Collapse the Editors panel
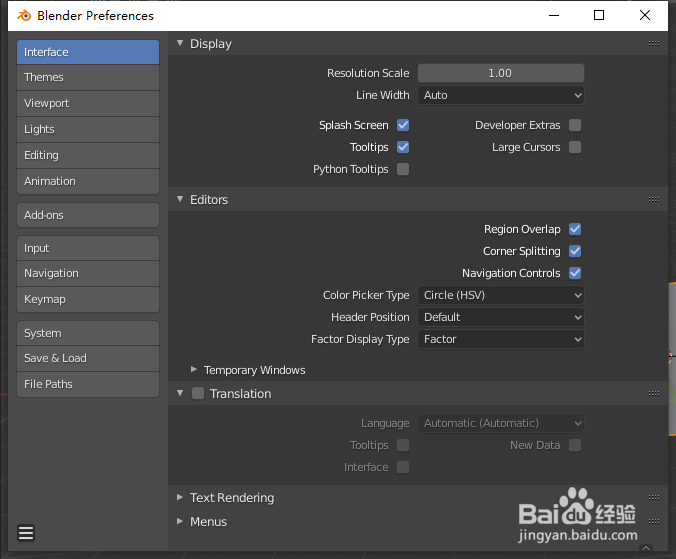 tap(180, 199)
